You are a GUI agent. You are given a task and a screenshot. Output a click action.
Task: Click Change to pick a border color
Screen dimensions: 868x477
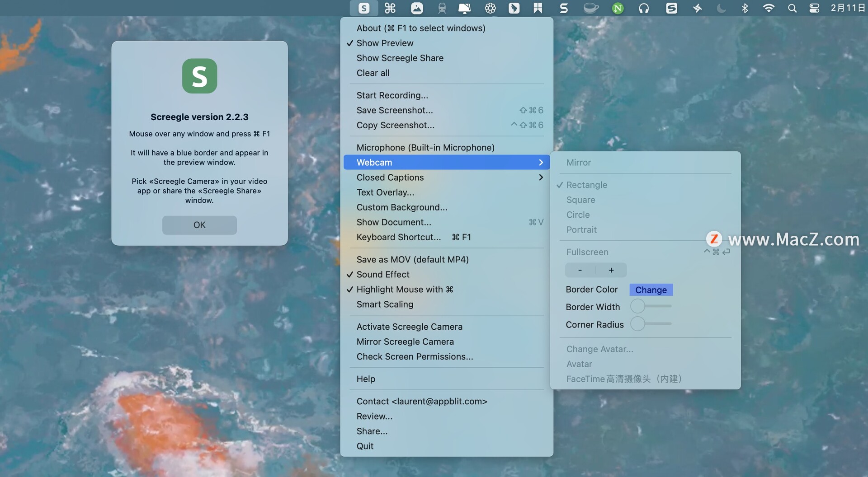(651, 290)
